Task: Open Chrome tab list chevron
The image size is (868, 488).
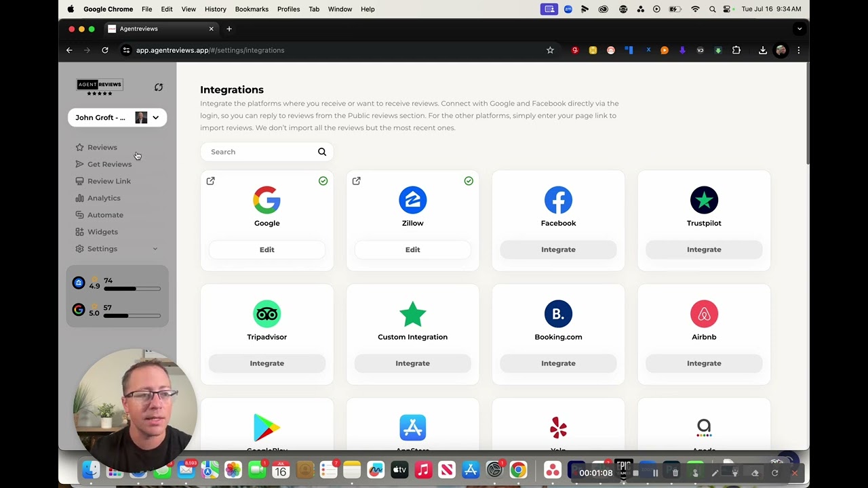Action: tap(800, 29)
